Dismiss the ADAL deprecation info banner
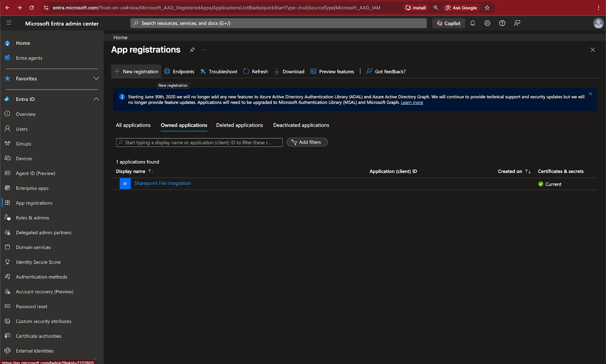This screenshot has height=364, width=606. point(590,94)
